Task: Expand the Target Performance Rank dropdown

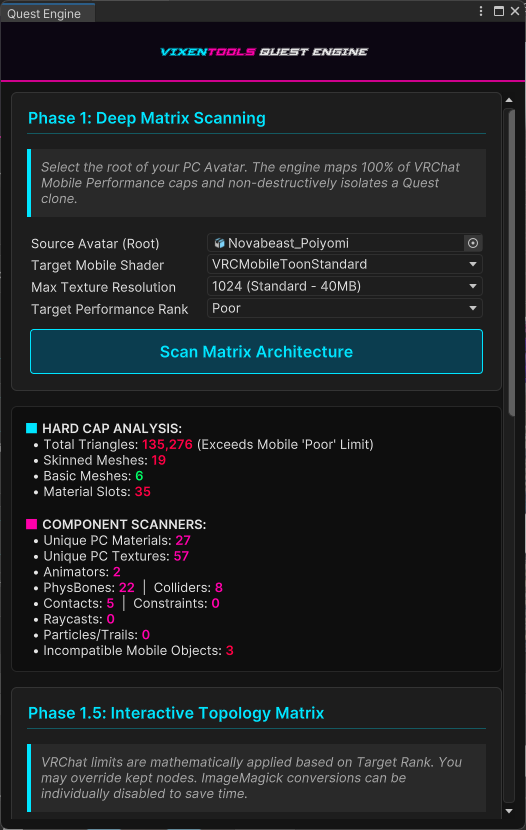Action: coord(344,308)
